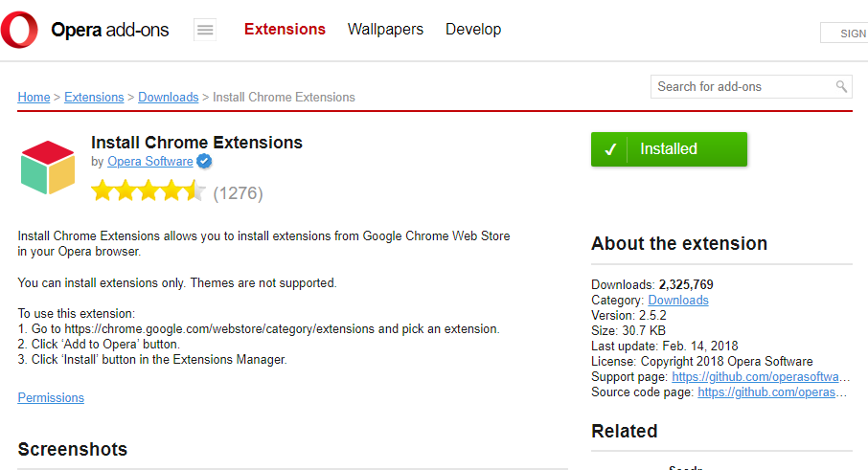Click the (1276) ratings count
The image size is (868, 470).
click(238, 193)
